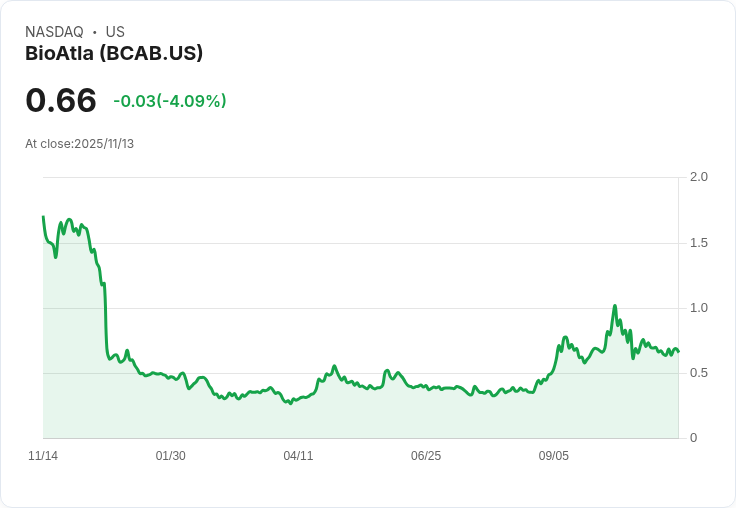Click the chart line's starting point near 1.7
The width and height of the screenshot is (736, 508).
[x=43, y=216]
